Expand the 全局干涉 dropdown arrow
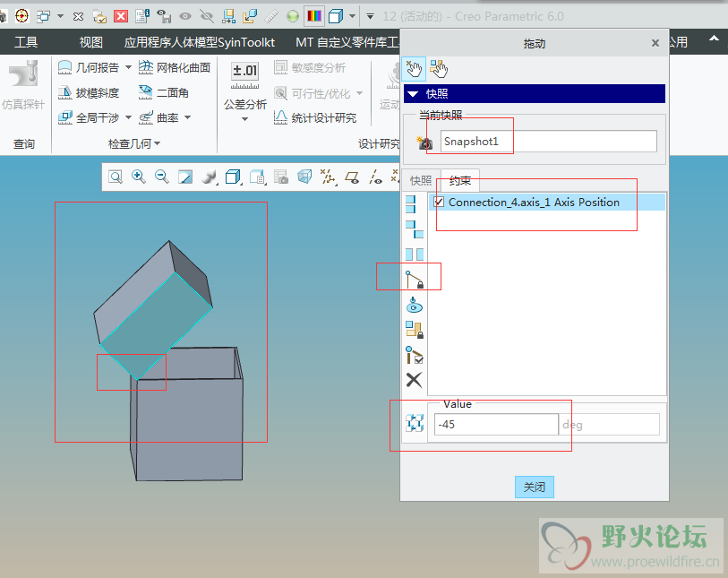This screenshot has height=578, width=728. click(x=128, y=117)
